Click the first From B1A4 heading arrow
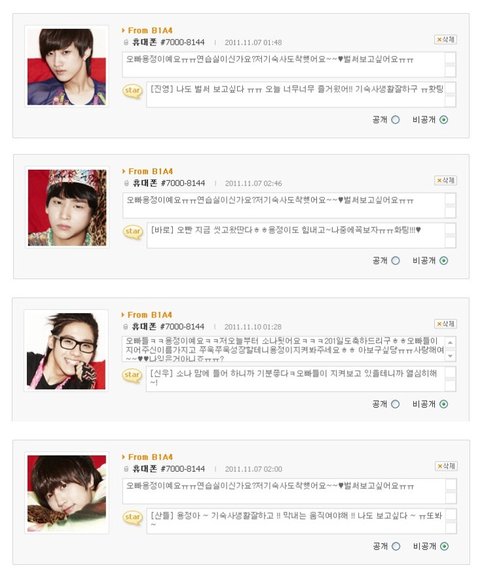The image size is (480, 576). tap(123, 30)
